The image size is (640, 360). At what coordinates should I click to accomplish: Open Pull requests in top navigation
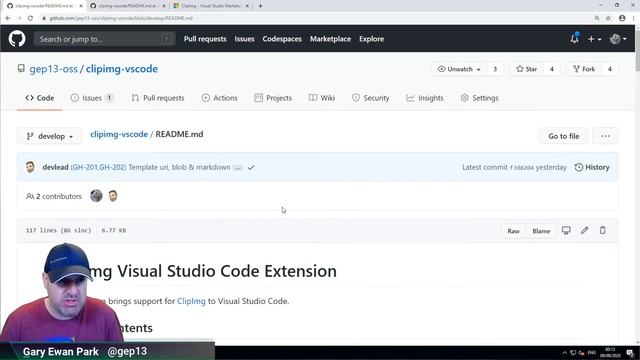pyautogui.click(x=205, y=39)
